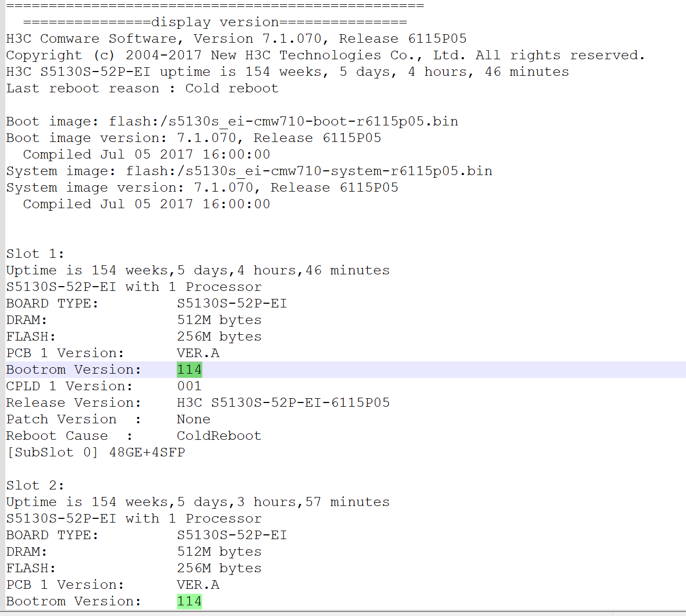Click the CPLD 1 Version value "001"
Viewport: 686px width, 616px height.
190,386
